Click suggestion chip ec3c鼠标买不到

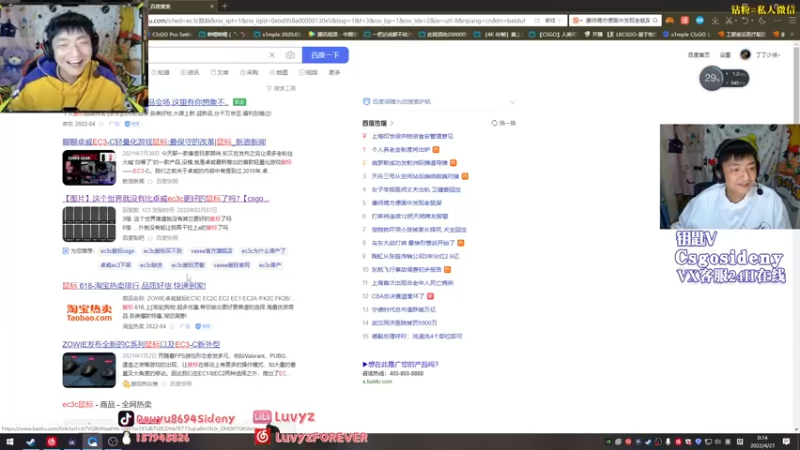tap(162, 251)
